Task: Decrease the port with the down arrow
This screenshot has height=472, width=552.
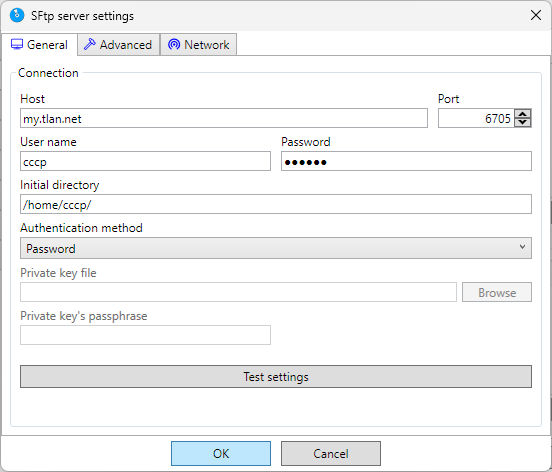Action: coord(523,122)
